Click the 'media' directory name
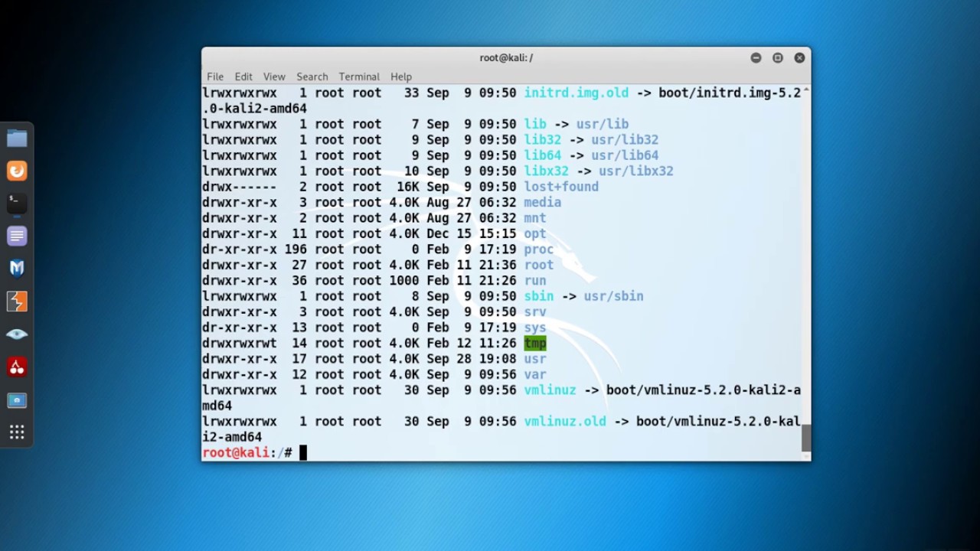This screenshot has height=551, width=980. click(543, 202)
